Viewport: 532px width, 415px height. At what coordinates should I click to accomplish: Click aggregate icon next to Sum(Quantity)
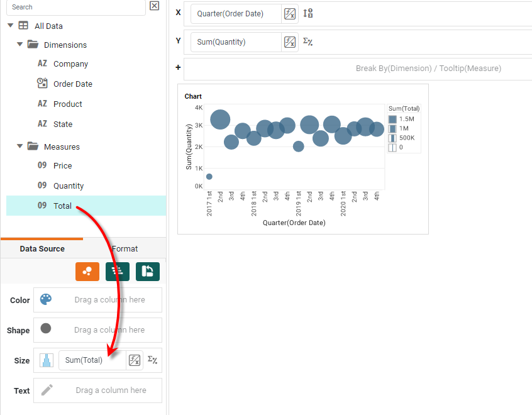pos(308,42)
